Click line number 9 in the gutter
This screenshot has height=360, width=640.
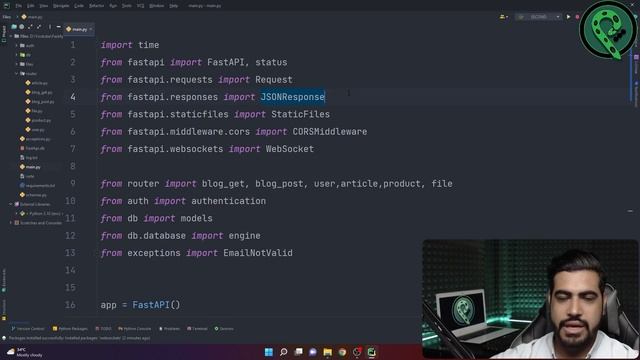[x=73, y=183]
